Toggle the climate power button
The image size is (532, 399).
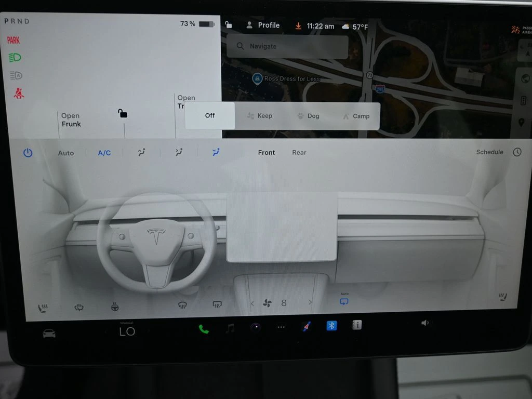click(x=28, y=153)
